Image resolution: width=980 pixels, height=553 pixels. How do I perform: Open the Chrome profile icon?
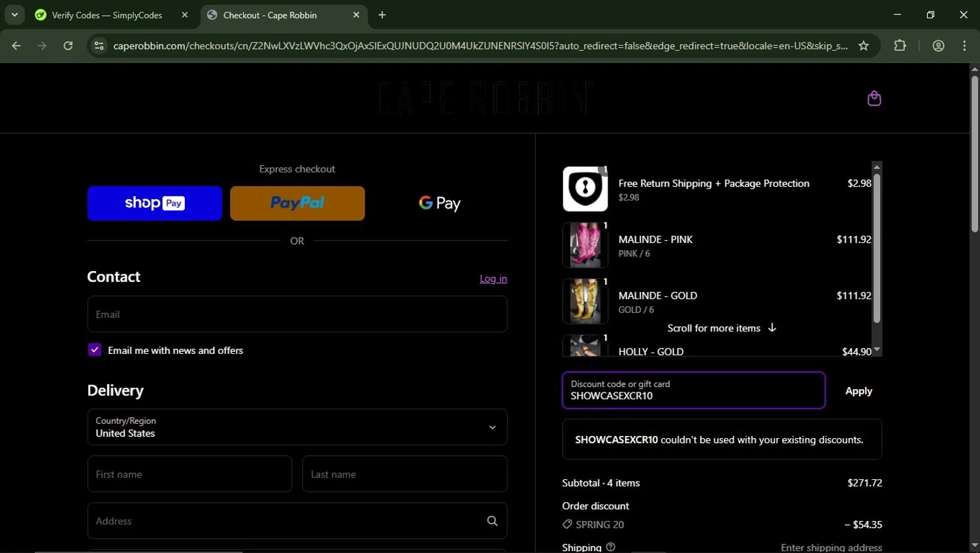(x=939, y=46)
